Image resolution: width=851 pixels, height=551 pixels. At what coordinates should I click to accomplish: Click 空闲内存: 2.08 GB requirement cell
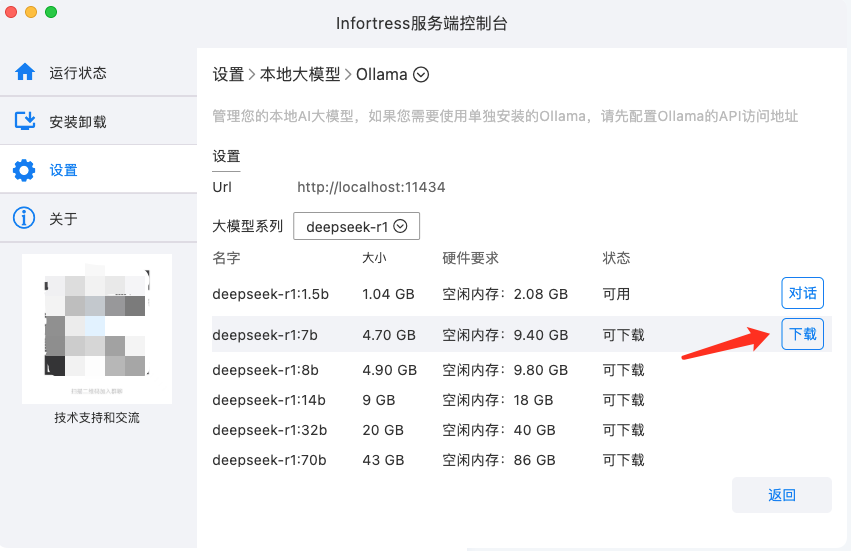point(505,294)
